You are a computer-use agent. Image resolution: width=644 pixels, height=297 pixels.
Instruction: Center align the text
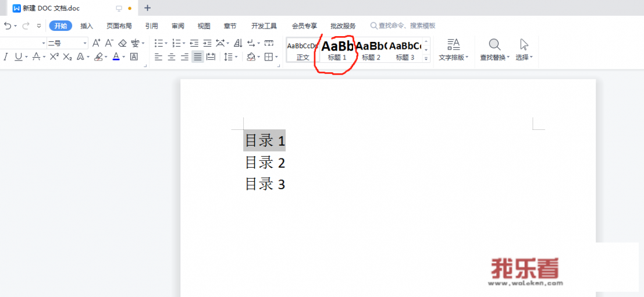[172, 56]
